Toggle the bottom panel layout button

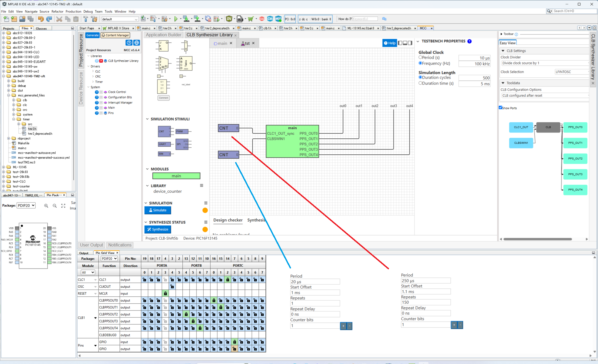(405, 43)
